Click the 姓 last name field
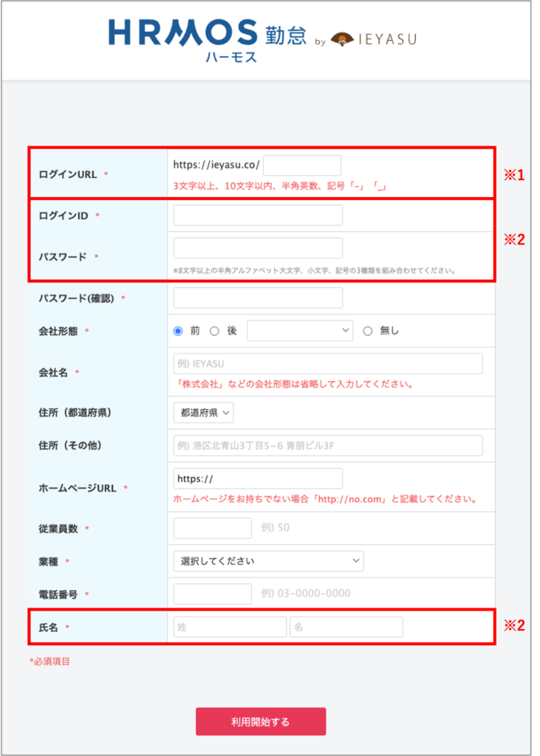This screenshot has width=540, height=756. pos(230,627)
